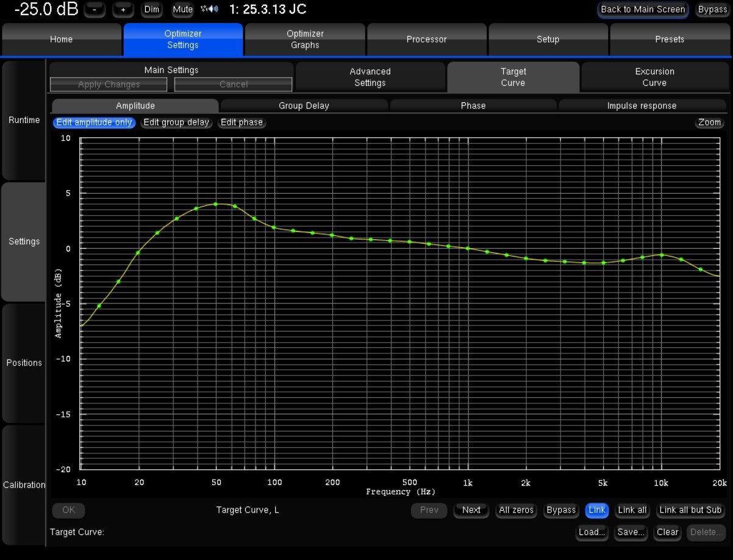Toggle Bypass in the top right
733x560 pixels.
[712, 10]
